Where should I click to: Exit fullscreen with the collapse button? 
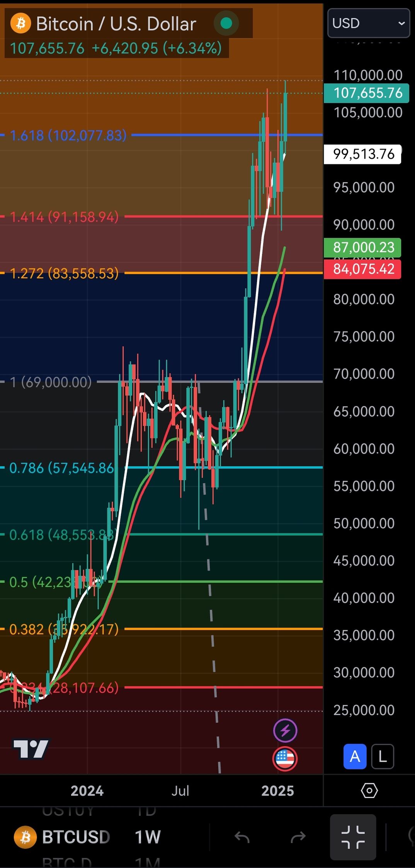click(x=353, y=837)
